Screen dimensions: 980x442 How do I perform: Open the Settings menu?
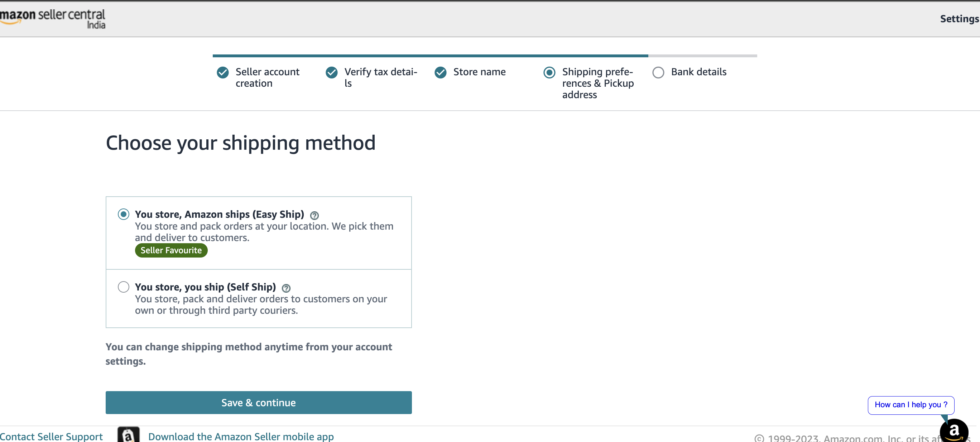pyautogui.click(x=959, y=19)
